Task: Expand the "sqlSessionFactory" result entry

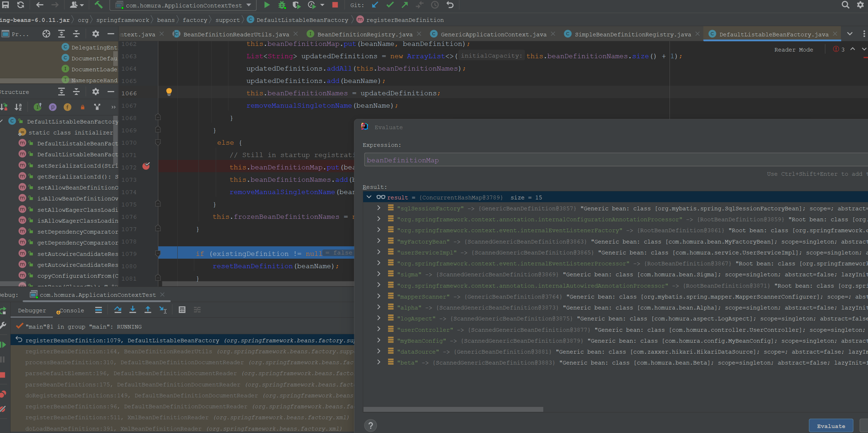Action: tap(379, 208)
